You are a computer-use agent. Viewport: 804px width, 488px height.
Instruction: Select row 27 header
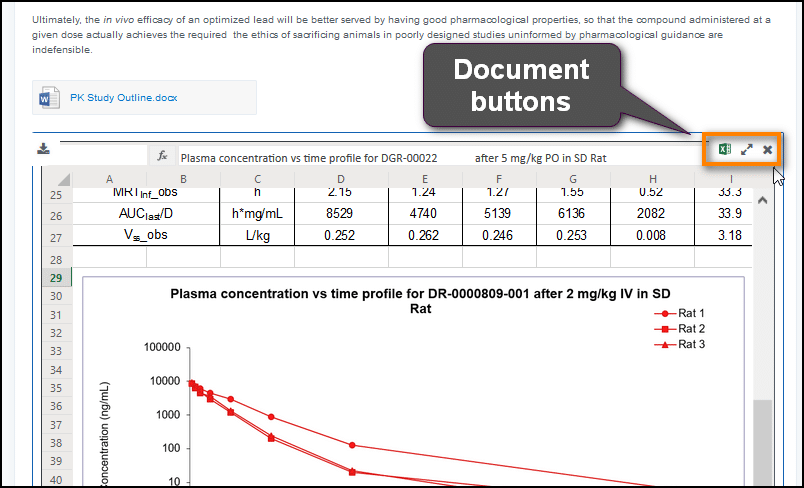(x=56, y=238)
